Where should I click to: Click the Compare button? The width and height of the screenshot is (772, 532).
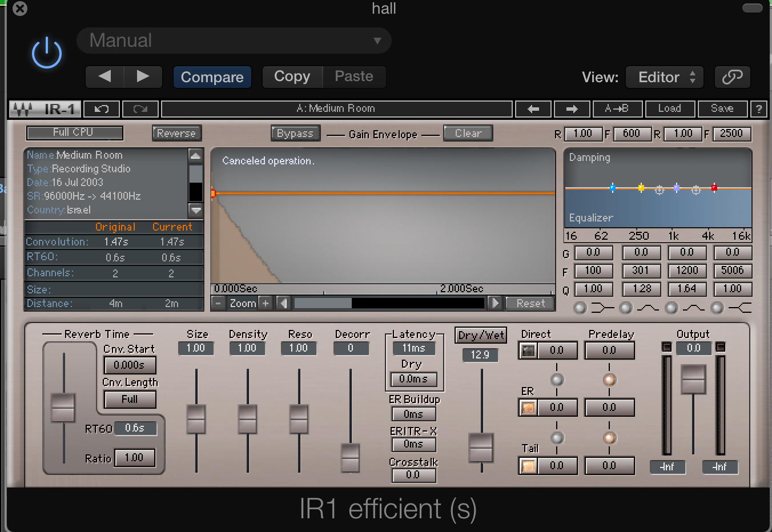212,77
